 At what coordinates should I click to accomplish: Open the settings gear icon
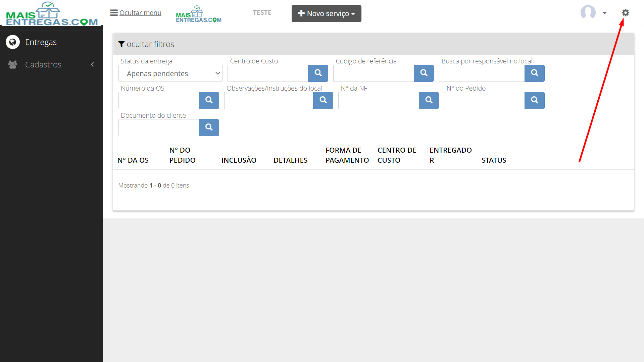click(625, 13)
